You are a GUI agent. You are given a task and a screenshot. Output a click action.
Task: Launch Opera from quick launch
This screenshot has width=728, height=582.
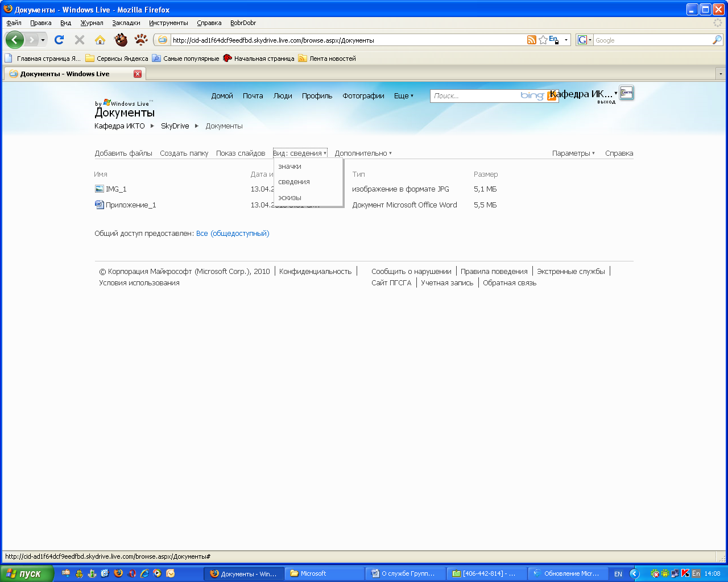tap(131, 573)
